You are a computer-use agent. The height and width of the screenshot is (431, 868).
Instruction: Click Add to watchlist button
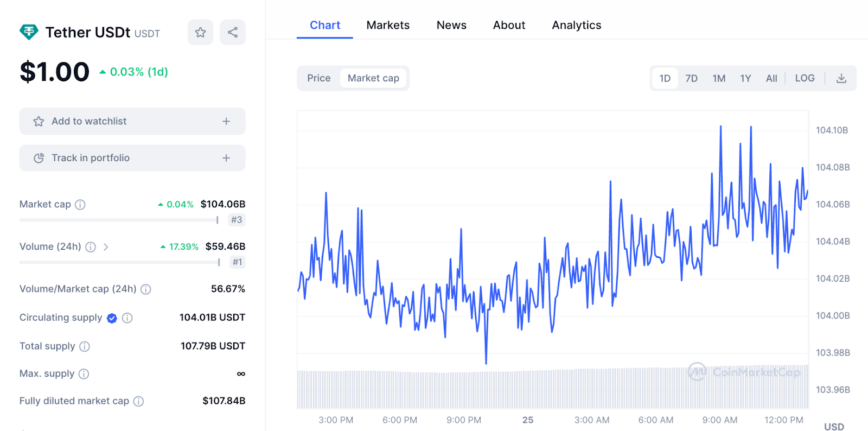tap(132, 122)
